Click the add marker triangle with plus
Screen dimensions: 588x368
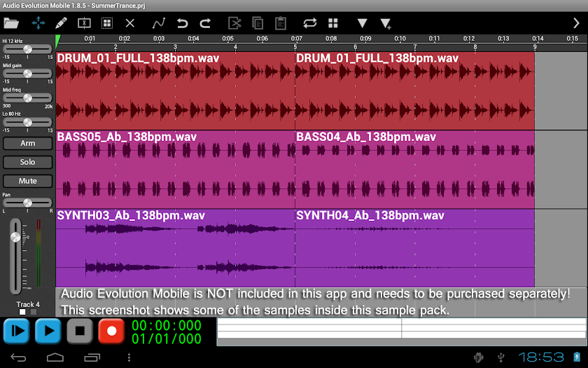tap(386, 24)
